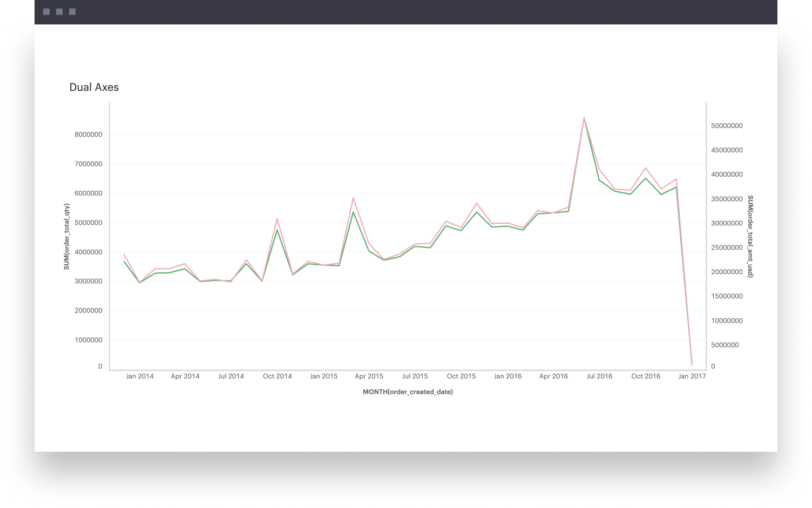The width and height of the screenshot is (812, 508).
Task: Click the "Apr 2016" x-axis label
Action: [x=553, y=376]
